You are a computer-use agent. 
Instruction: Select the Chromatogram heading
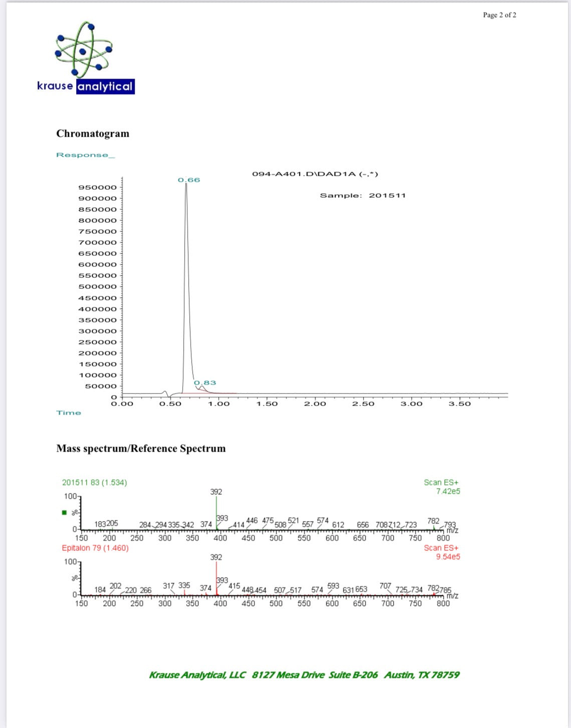tap(93, 134)
